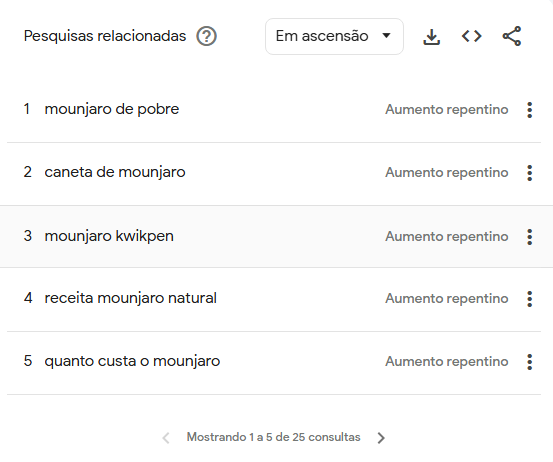The height and width of the screenshot is (462, 553).
Task: Open query mounjaro kwikpen
Action: [x=109, y=236]
